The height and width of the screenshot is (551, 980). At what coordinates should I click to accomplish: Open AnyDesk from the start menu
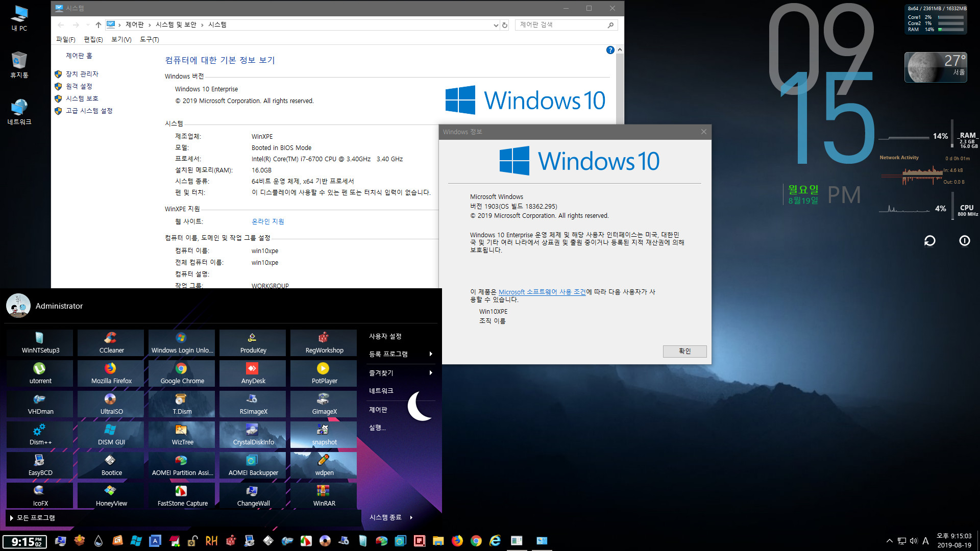point(253,373)
